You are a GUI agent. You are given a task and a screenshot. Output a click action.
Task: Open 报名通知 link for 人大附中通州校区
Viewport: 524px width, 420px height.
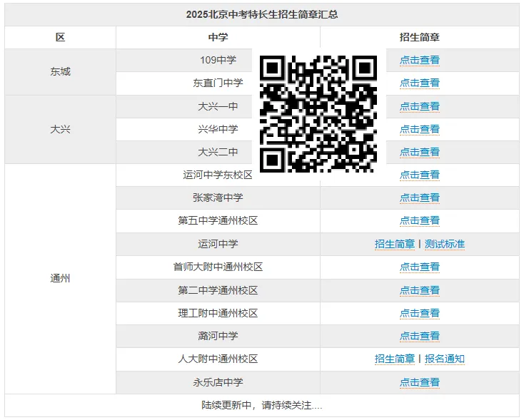tap(445, 359)
